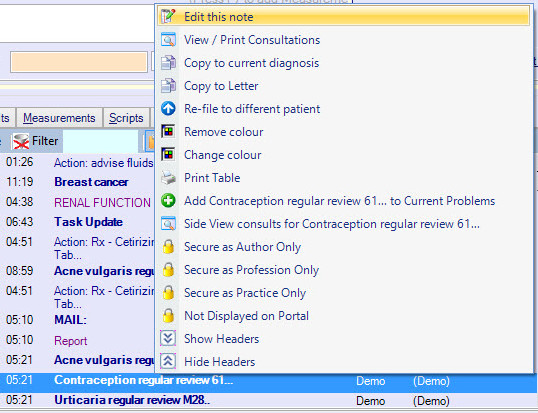Image resolution: width=538 pixels, height=413 pixels.
Task: Click the padlock icon for Secure as Profession Only
Action: coord(168,270)
